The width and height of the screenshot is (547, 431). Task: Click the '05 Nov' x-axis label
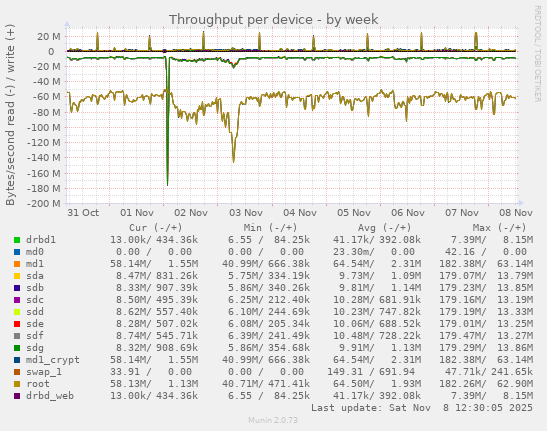(x=354, y=213)
